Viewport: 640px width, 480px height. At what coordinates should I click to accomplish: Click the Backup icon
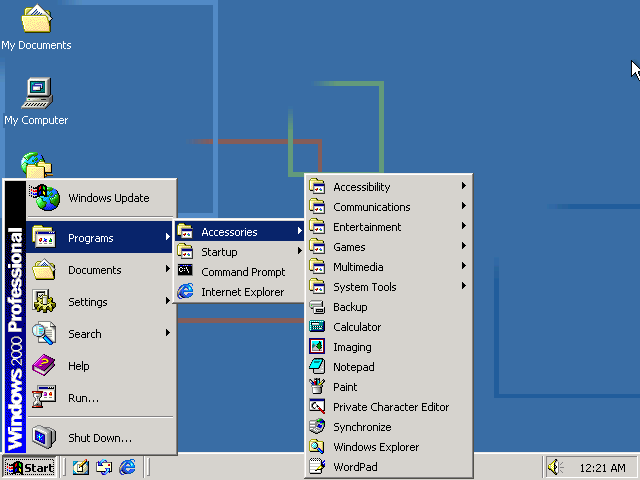pyautogui.click(x=317, y=307)
